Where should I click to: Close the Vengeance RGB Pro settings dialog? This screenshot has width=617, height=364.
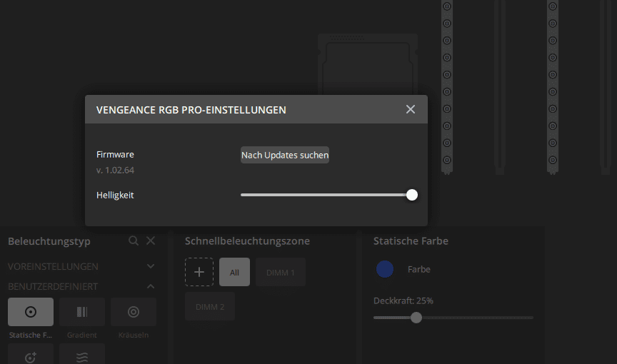click(x=411, y=109)
